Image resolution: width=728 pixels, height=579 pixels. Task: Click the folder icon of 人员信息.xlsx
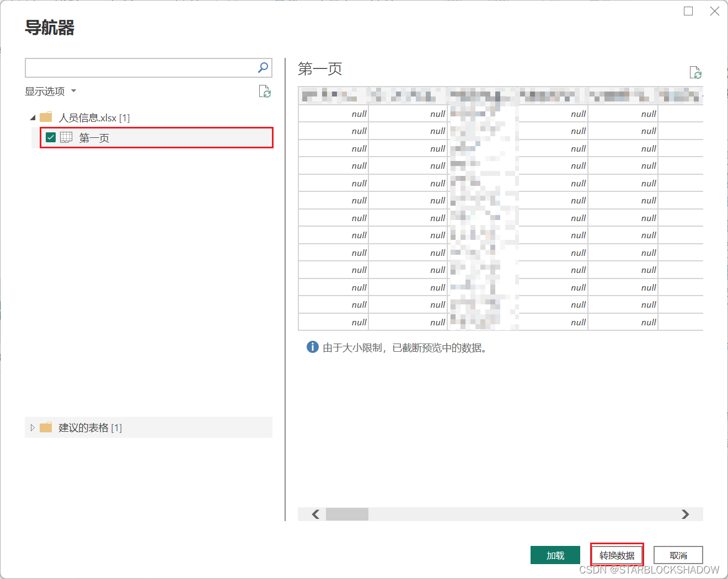(x=46, y=117)
